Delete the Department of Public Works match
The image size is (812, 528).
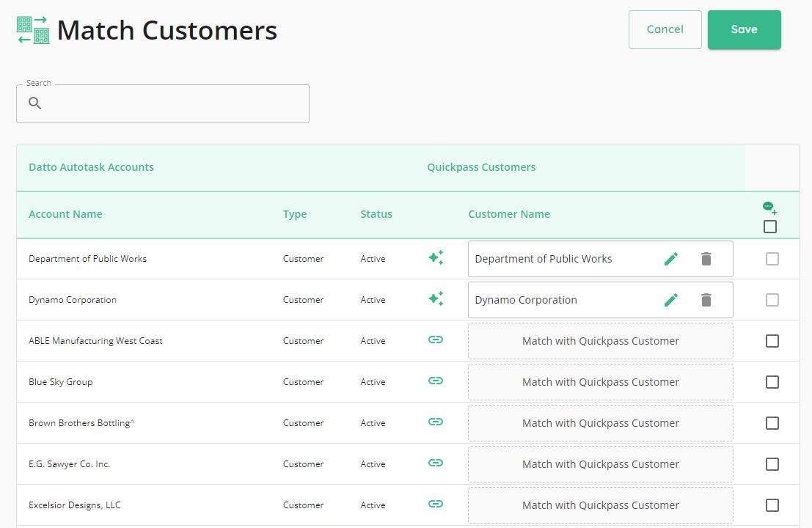(x=706, y=259)
